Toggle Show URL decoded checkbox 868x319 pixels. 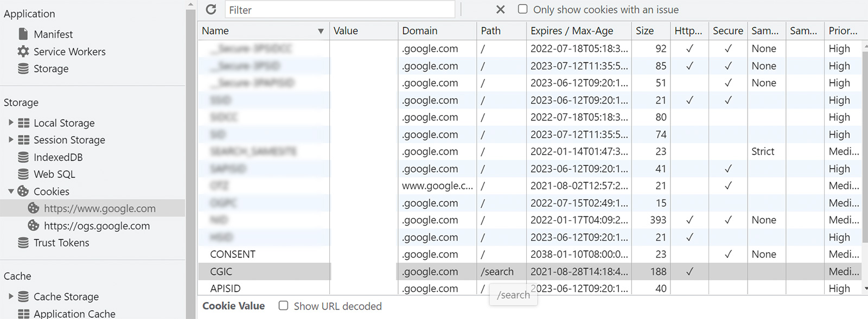point(283,306)
